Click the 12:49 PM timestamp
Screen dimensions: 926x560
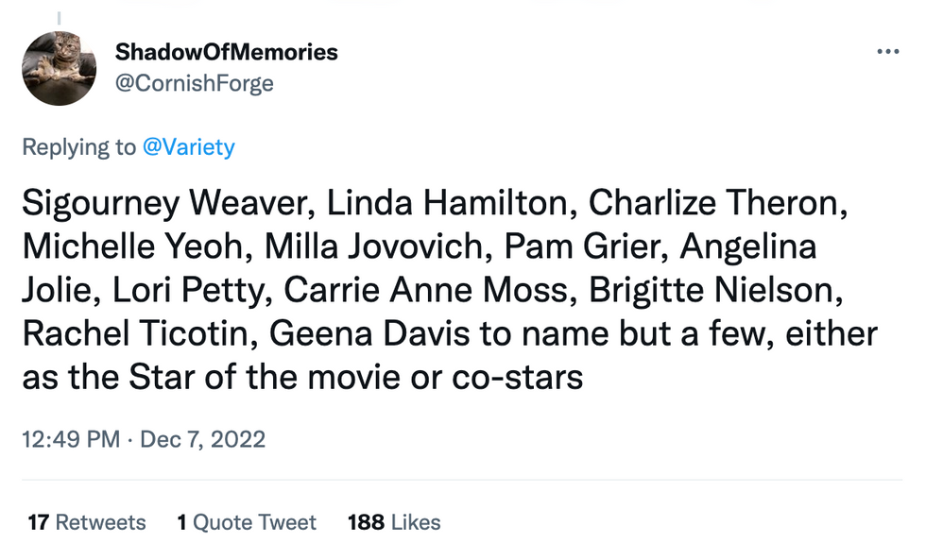71,439
